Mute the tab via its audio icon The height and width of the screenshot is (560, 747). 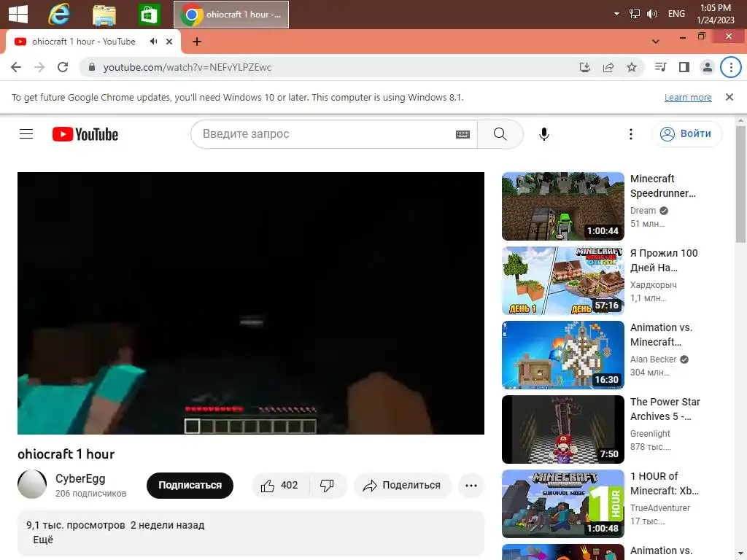tap(153, 42)
